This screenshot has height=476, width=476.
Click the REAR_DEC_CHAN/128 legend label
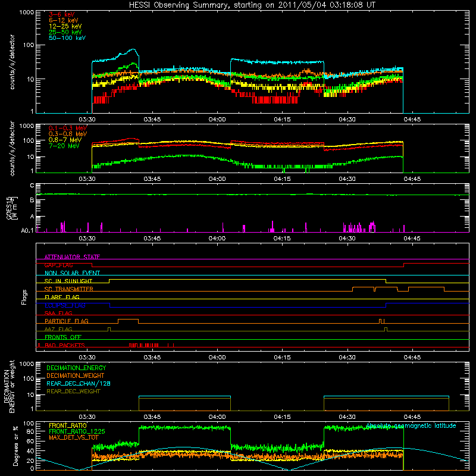pos(79,383)
